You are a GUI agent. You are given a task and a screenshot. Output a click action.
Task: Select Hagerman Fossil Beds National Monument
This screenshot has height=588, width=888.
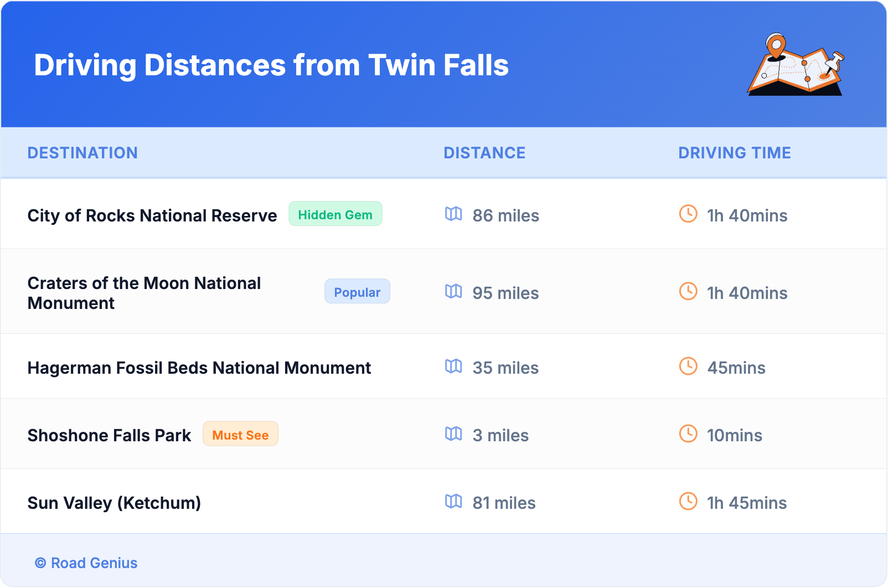pos(199,368)
